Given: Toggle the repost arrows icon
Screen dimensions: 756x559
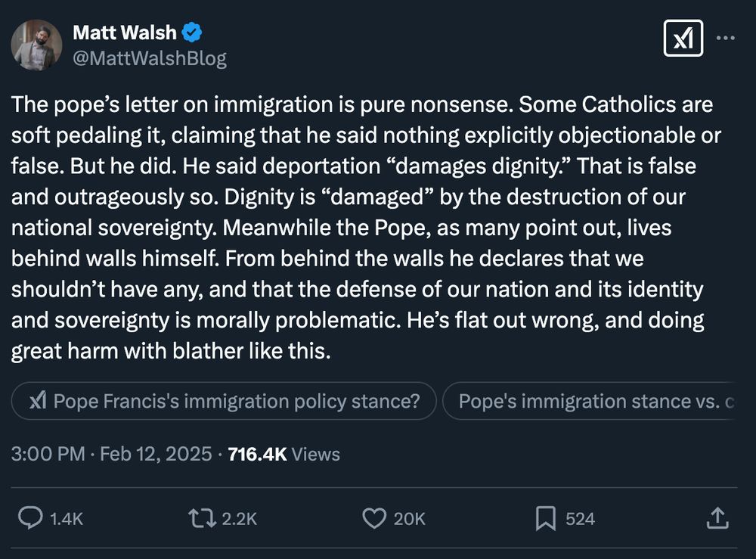Looking at the screenshot, I should (202, 518).
